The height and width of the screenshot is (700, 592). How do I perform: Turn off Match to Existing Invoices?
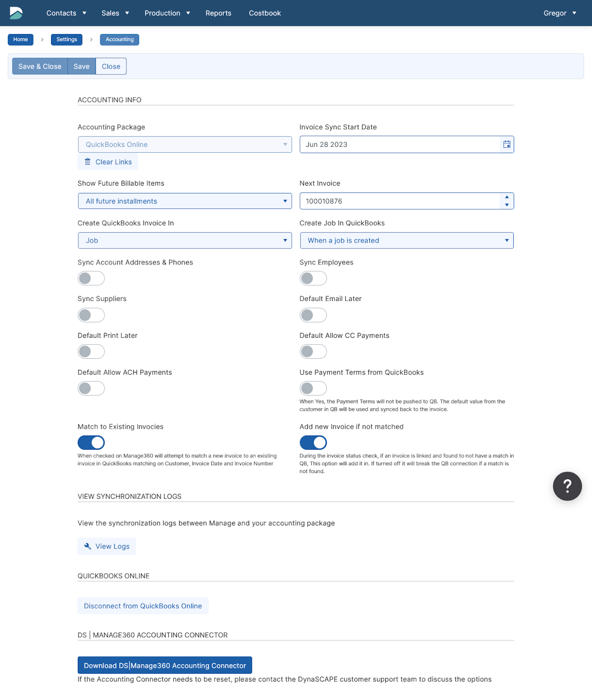pos(91,443)
